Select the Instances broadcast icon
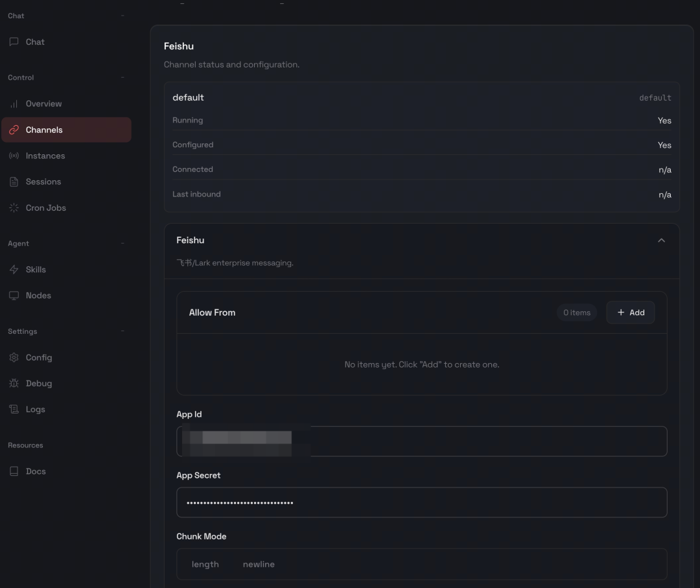The height and width of the screenshot is (588, 700). [14, 156]
